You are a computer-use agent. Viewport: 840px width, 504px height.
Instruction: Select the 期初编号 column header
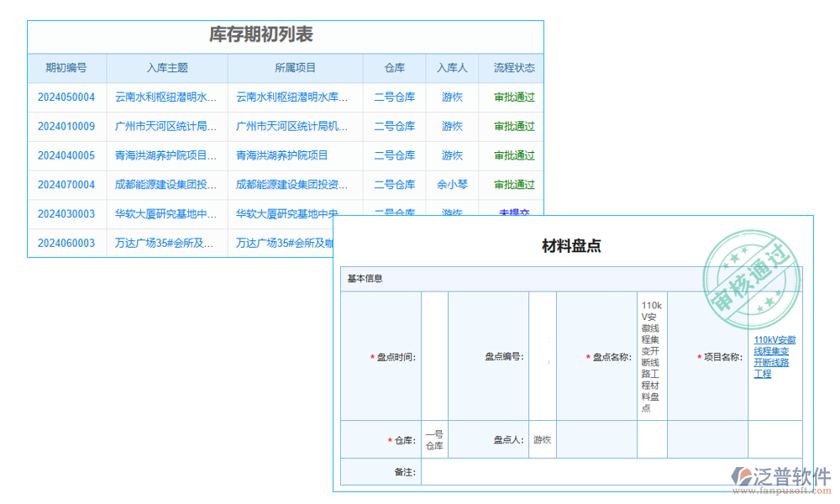66,68
